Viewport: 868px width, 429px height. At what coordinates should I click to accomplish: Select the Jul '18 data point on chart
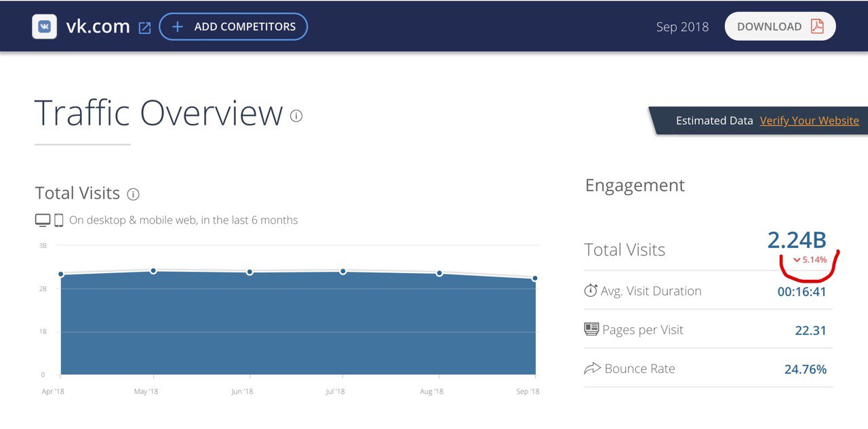(x=343, y=271)
